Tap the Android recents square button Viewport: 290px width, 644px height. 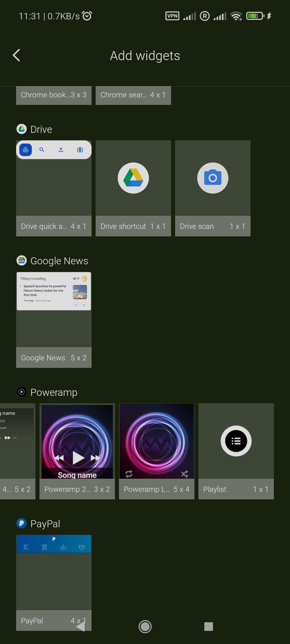pos(209,627)
